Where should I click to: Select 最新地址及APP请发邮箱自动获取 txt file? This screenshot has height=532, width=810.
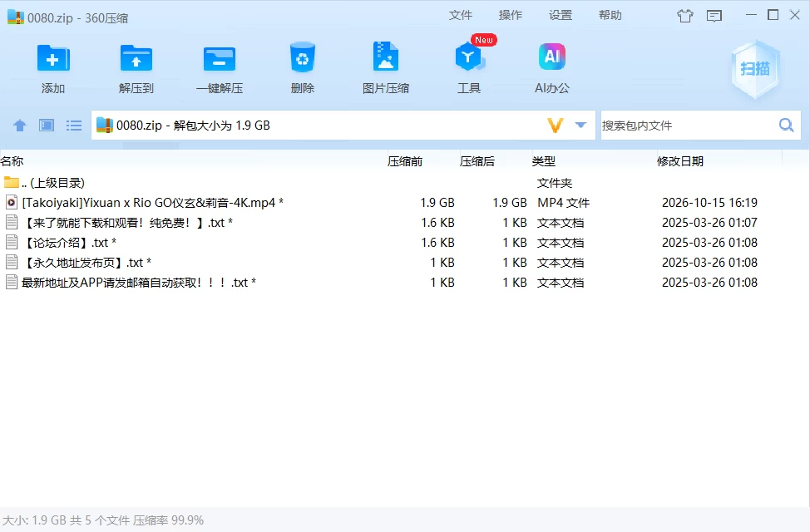point(391,283)
